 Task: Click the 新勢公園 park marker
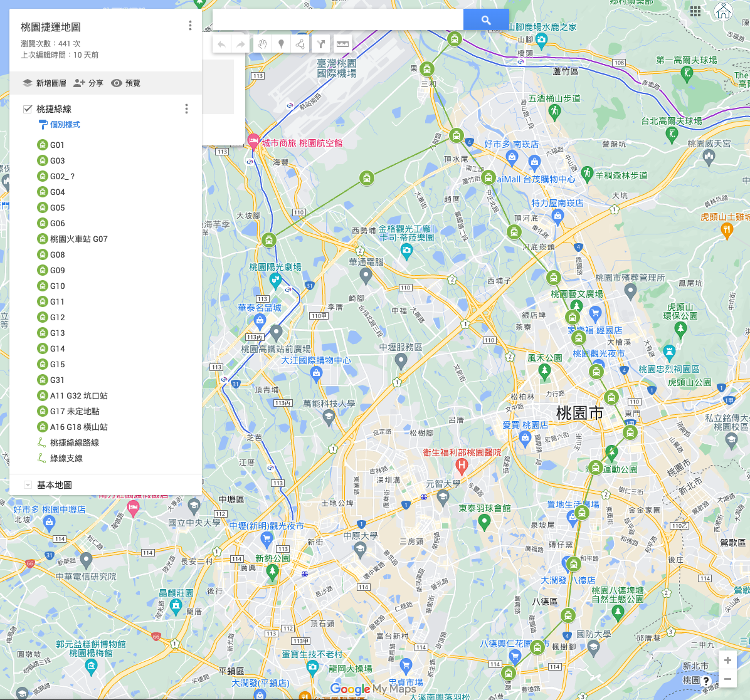pos(272,572)
